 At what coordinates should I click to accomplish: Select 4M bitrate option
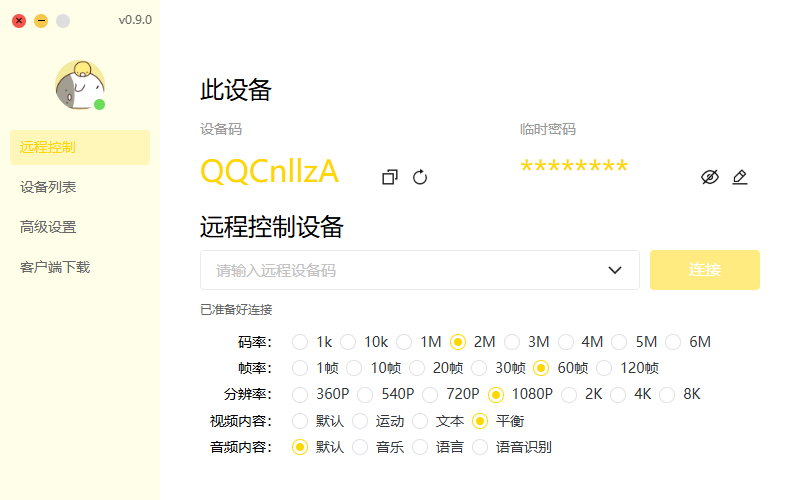pos(565,342)
